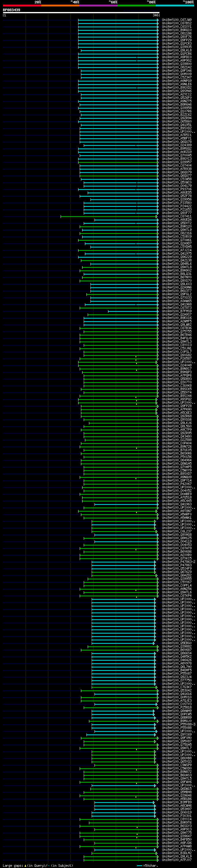Select the UniRef100_C6T411 label
This screenshot has height=868, width=197.
coord(177,216)
